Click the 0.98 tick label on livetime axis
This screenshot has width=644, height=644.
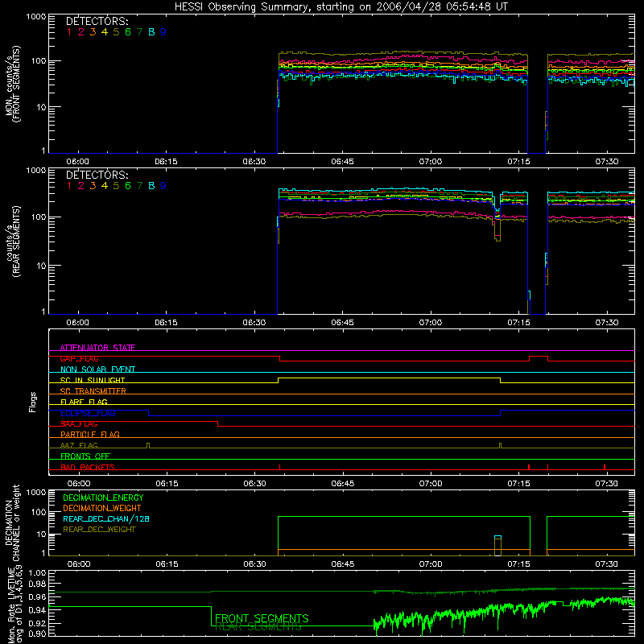click(37, 584)
